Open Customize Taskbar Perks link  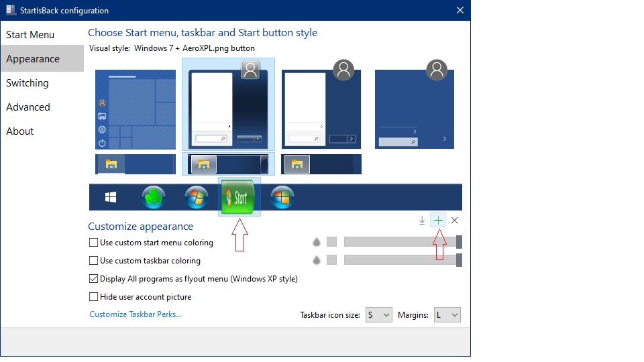coord(136,314)
